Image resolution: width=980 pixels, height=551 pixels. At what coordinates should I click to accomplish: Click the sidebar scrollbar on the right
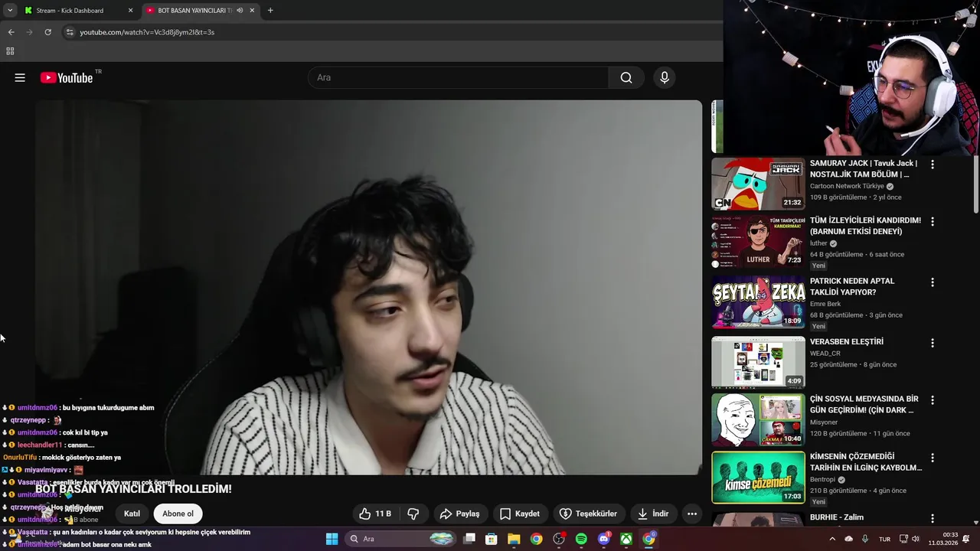click(976, 185)
